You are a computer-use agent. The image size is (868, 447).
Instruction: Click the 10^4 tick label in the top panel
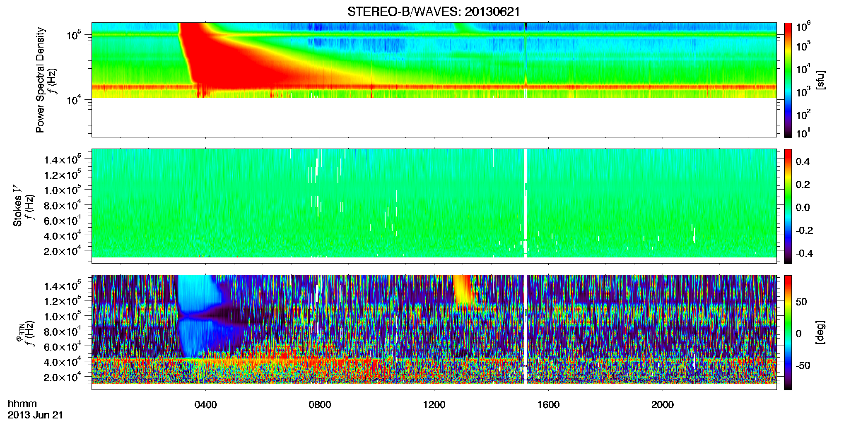click(x=73, y=100)
